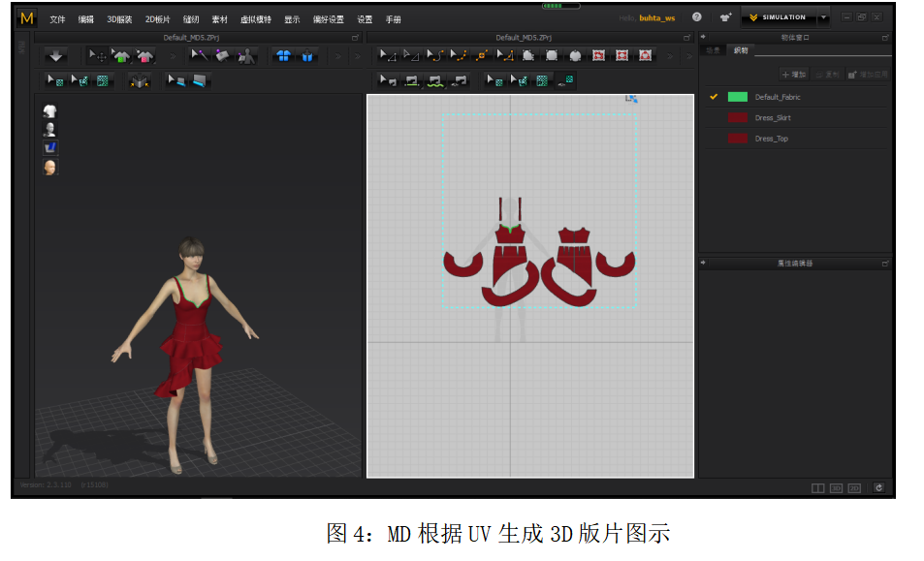This screenshot has height=561, width=924.
Task: Click the blue garment arrangement icon
Action: [x=283, y=56]
